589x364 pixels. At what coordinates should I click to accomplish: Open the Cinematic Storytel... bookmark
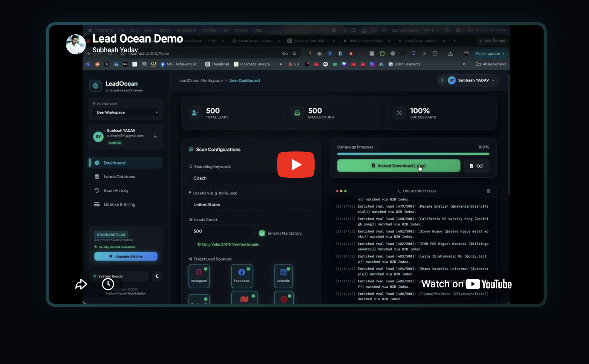[253, 64]
